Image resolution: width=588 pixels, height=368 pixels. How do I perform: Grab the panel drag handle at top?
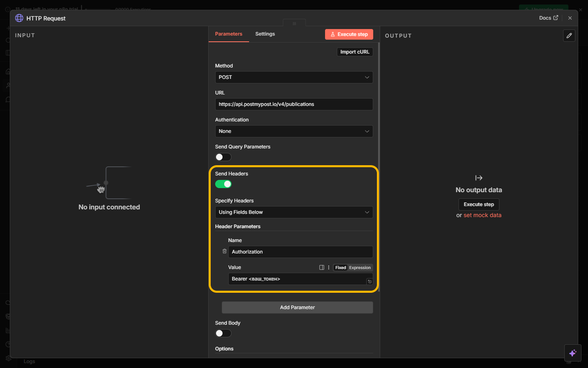pos(294,23)
